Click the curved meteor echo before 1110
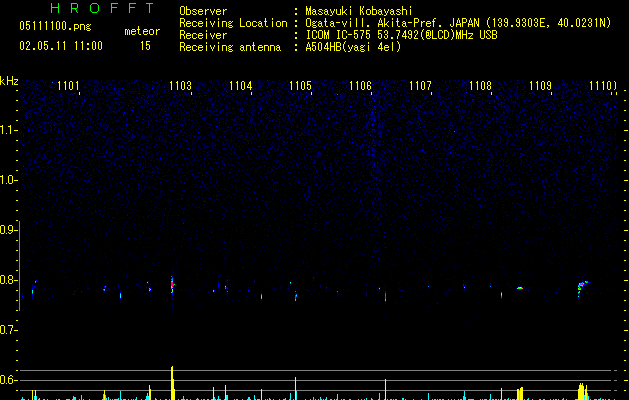 [x=582, y=288]
